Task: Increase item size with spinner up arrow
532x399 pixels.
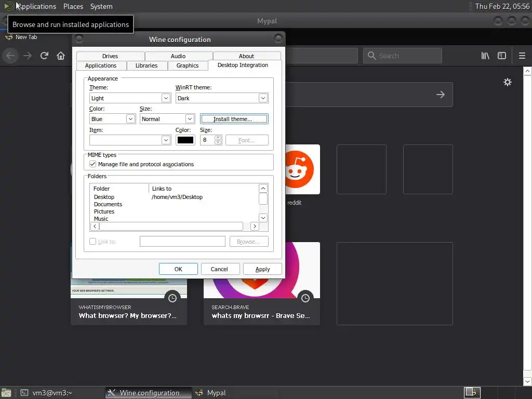Action: (x=218, y=137)
